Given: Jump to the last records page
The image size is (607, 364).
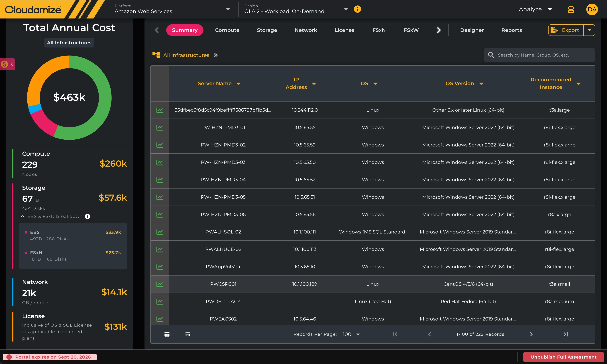Looking at the screenshot, I should point(566,334).
